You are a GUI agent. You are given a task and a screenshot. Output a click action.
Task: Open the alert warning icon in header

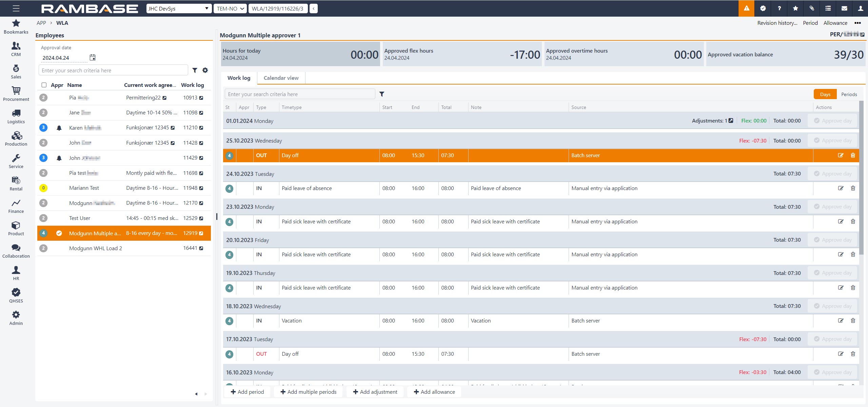[x=746, y=8]
